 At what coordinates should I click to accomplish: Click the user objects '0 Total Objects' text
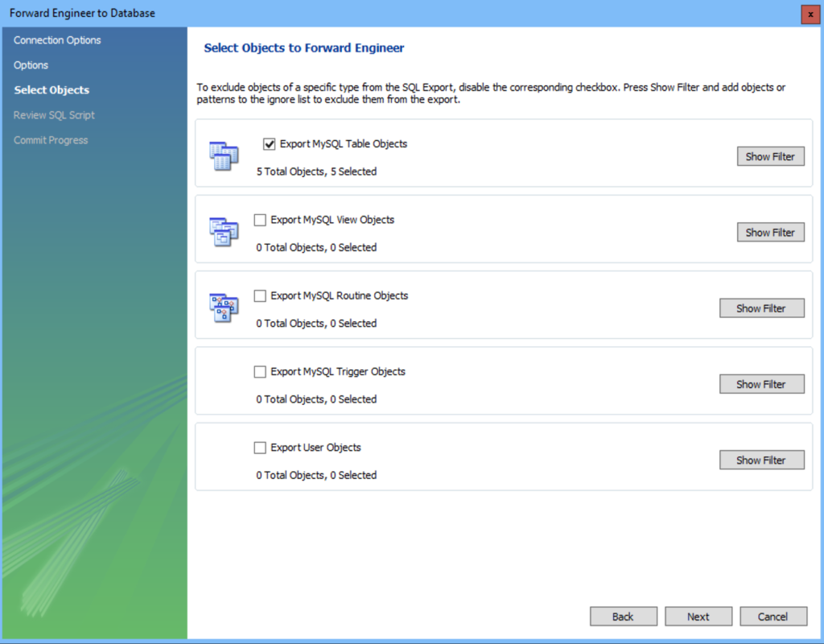(x=316, y=475)
